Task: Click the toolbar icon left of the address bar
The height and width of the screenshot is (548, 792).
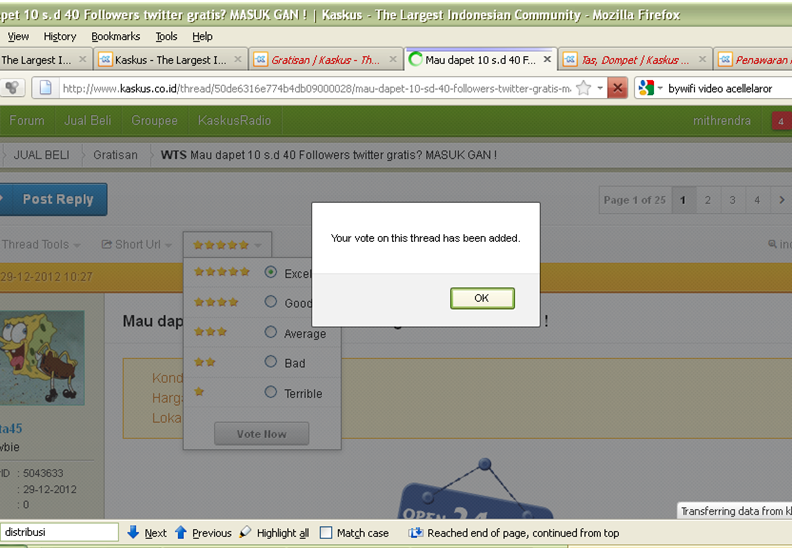Action: pyautogui.click(x=12, y=88)
